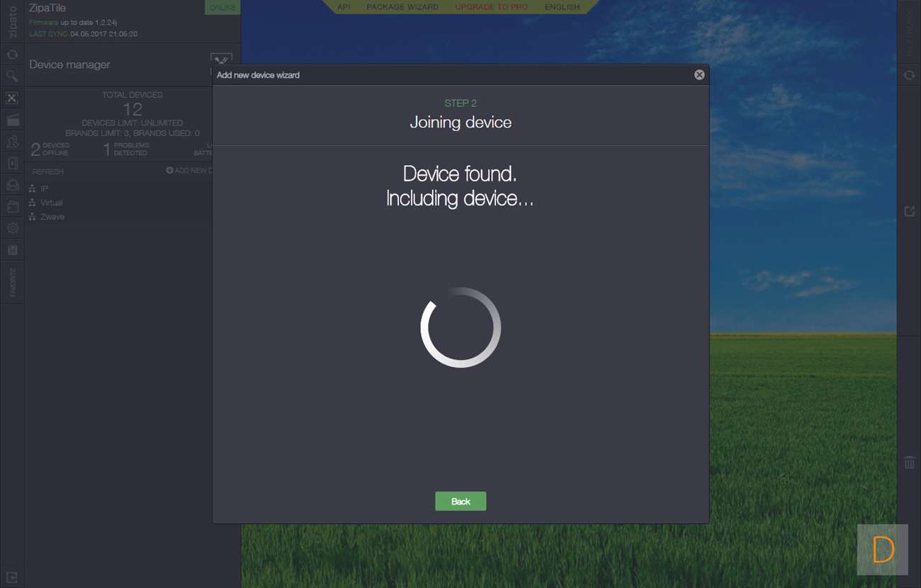
Task: Select the Device manager icon in sidebar
Action: pyautogui.click(x=12, y=98)
